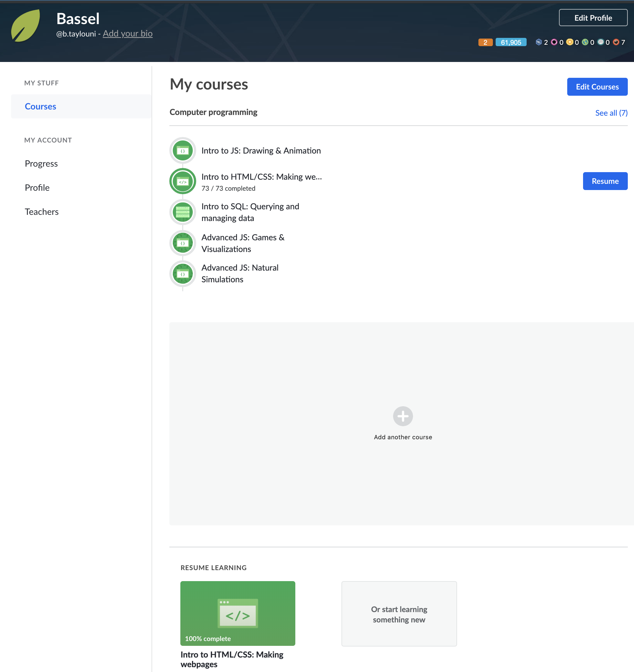Image resolution: width=634 pixels, height=672 pixels.
Task: Click the See all (7) link
Action: click(611, 113)
